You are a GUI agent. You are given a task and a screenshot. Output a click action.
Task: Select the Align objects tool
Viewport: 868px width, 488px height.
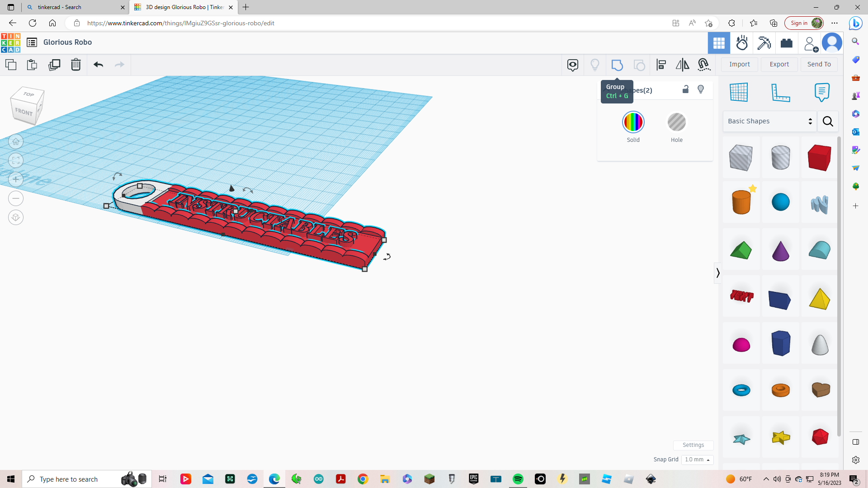pos(660,64)
